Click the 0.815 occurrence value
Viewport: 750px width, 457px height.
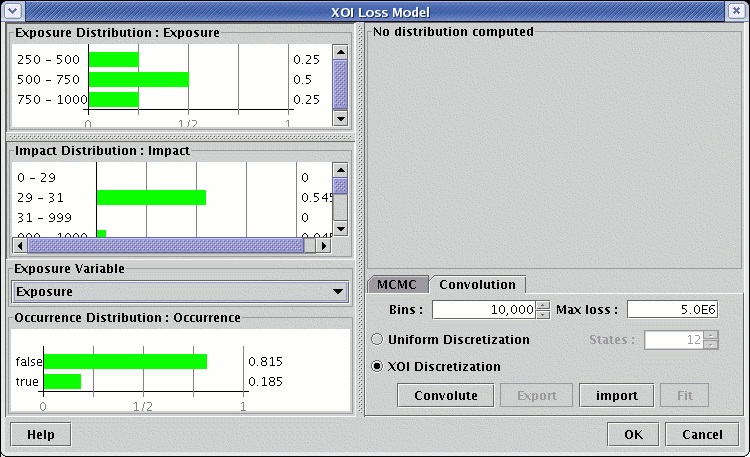265,361
